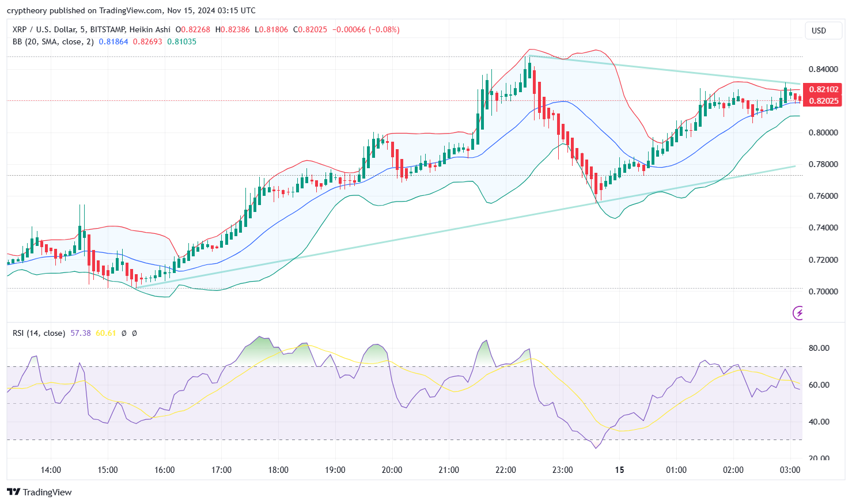Click the 22:00 time axis label

click(506, 470)
